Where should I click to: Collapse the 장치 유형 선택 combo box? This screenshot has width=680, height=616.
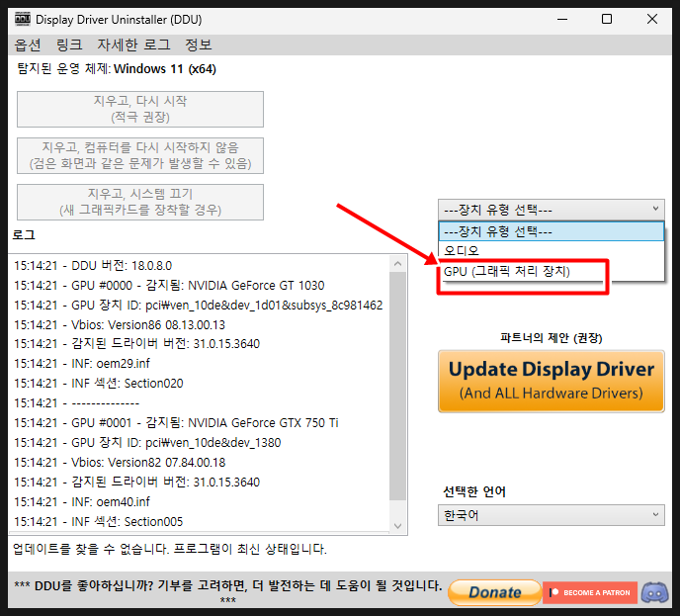click(x=552, y=210)
